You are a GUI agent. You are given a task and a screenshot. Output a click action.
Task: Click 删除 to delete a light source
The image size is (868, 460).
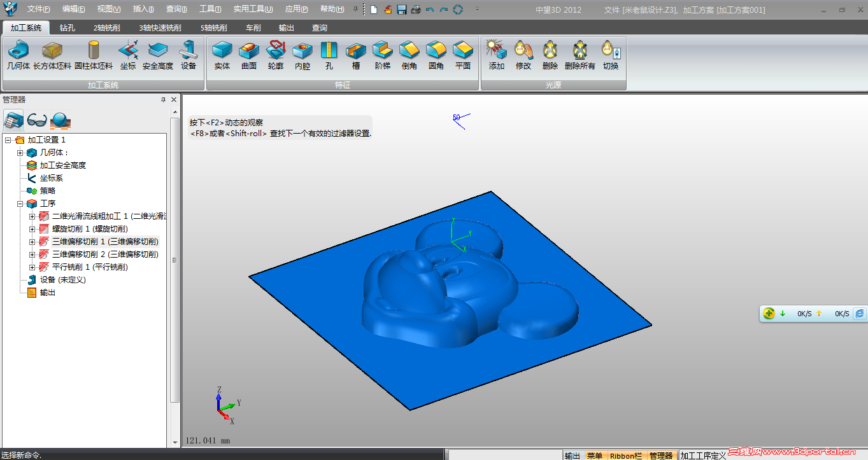point(550,55)
